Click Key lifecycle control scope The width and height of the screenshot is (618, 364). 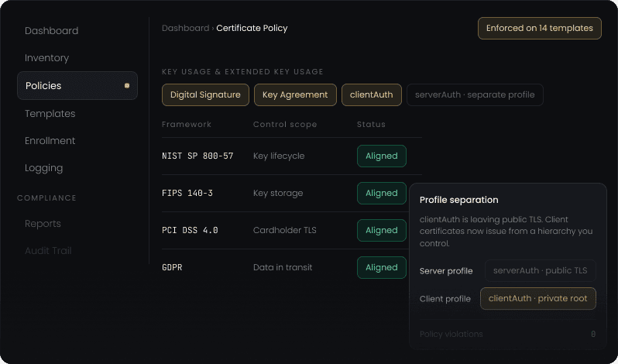tap(279, 156)
